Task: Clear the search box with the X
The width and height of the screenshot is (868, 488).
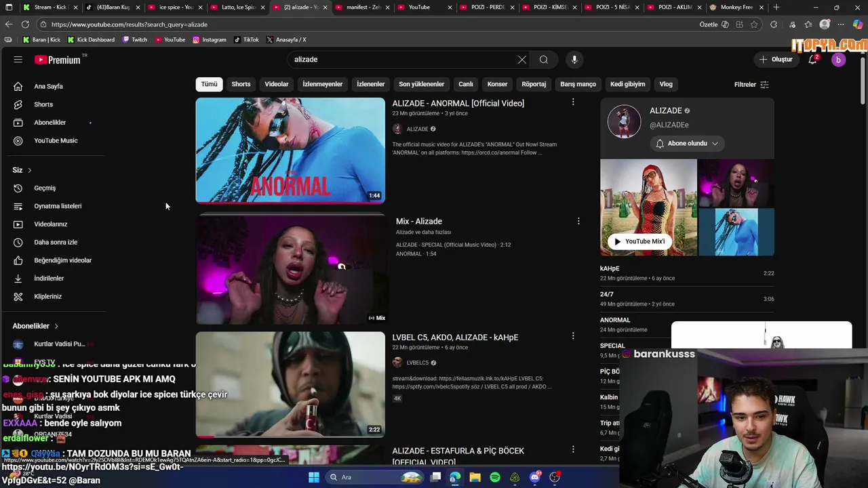Action: 522,60
